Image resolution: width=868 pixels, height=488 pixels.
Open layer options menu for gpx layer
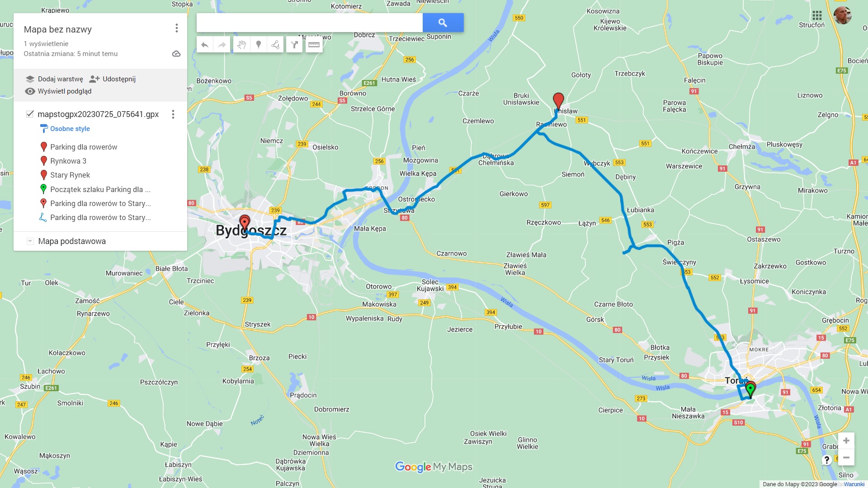173,114
